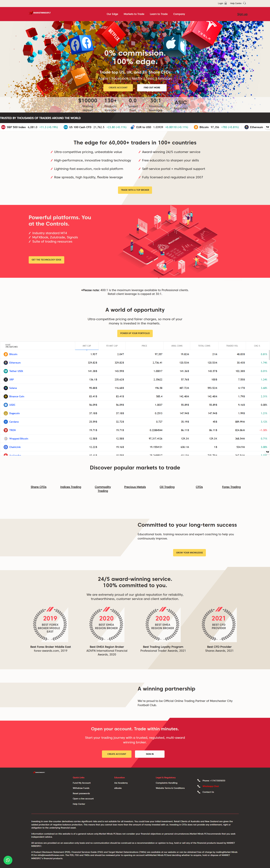Click the phone icon beside Contact Us
The image size is (270, 868).
tap(199, 792)
